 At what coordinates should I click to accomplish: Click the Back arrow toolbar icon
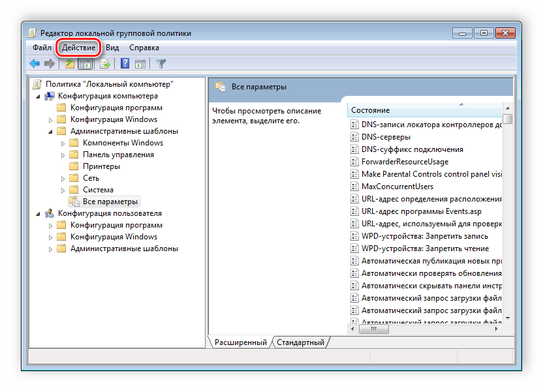point(35,64)
